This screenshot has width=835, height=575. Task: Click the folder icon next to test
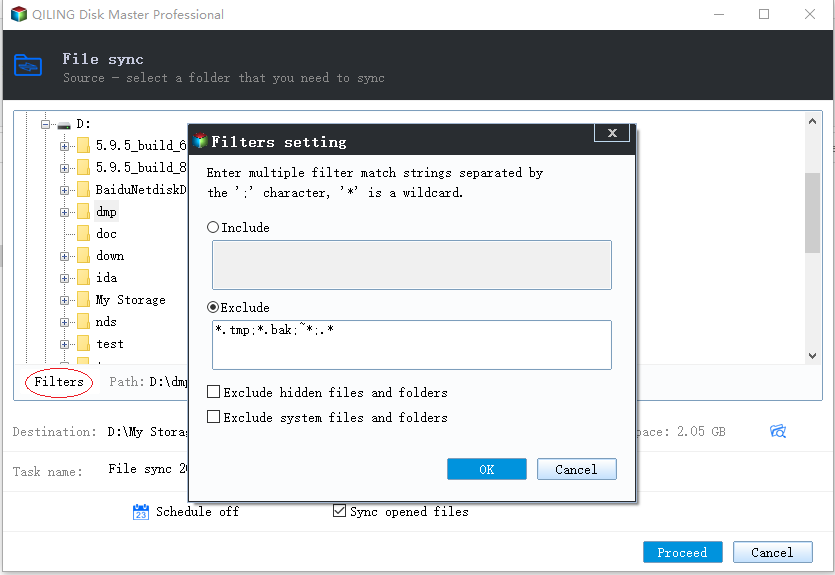tap(83, 344)
